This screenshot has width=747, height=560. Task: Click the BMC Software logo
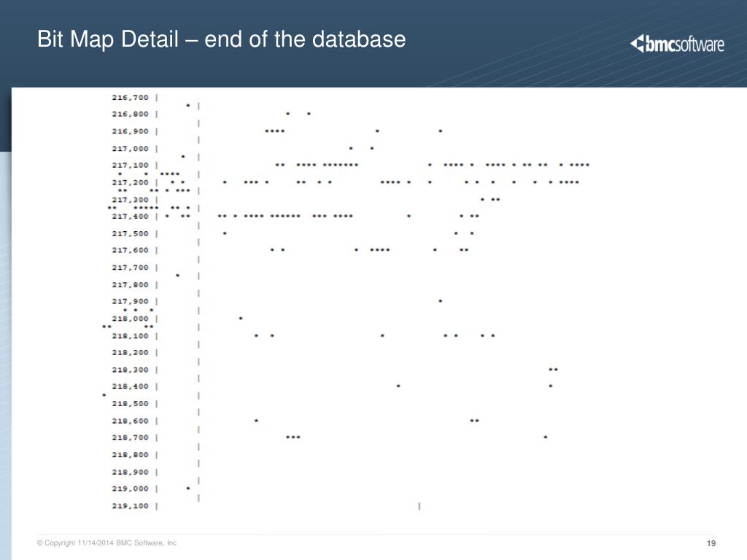[x=677, y=44]
